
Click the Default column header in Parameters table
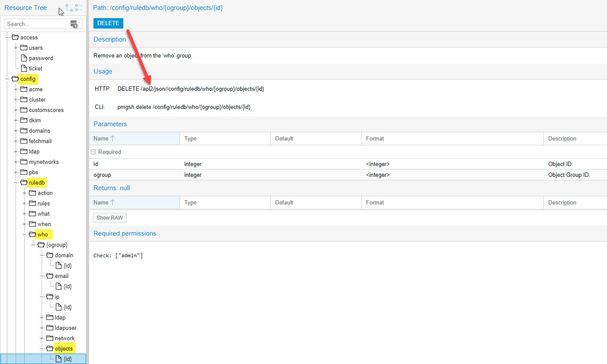coord(316,138)
